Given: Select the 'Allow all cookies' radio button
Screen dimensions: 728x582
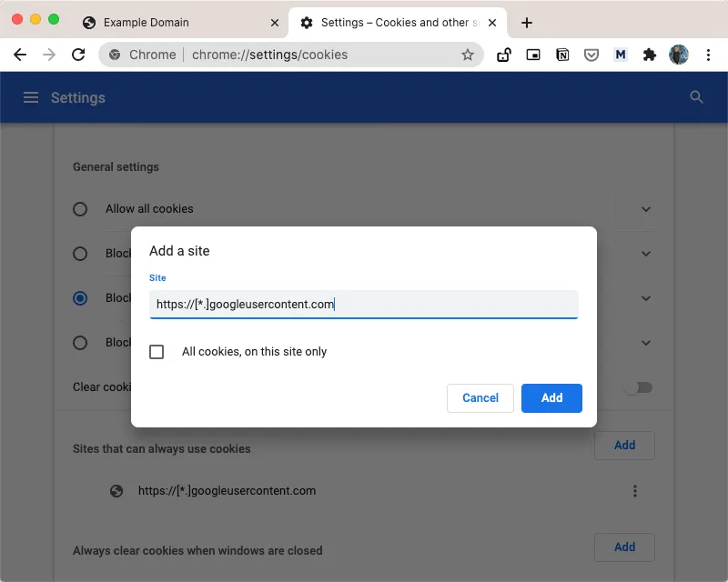Looking at the screenshot, I should [80, 209].
